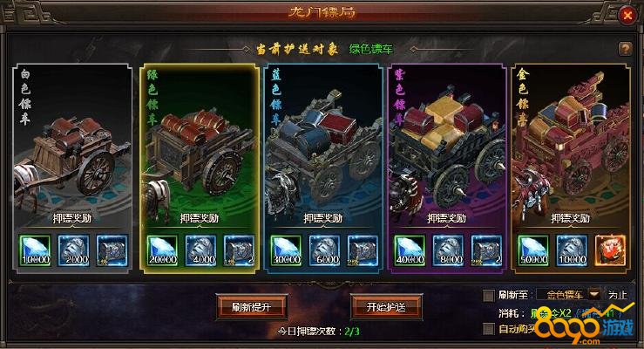Select the 白色镖车 cart card
Image resolution: width=644 pixels, height=349 pixels.
pos(72,168)
